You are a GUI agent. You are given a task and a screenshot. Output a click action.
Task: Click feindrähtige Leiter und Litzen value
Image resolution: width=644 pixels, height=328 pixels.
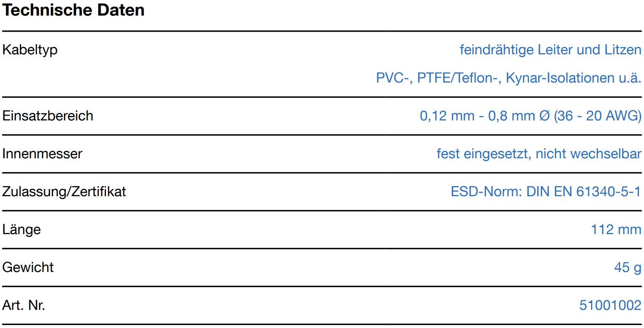click(x=551, y=50)
